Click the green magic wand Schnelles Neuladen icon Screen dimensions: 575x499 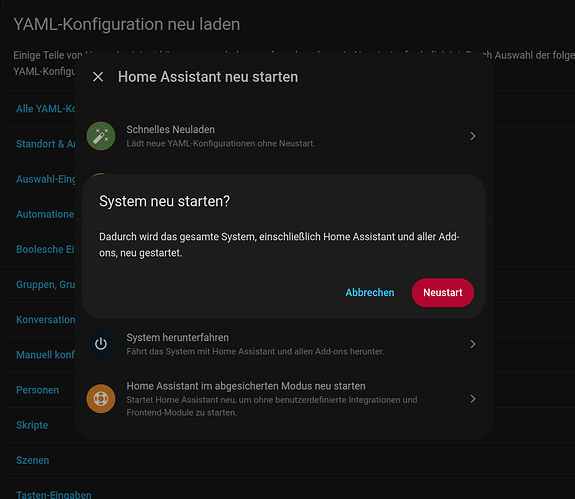(101, 136)
